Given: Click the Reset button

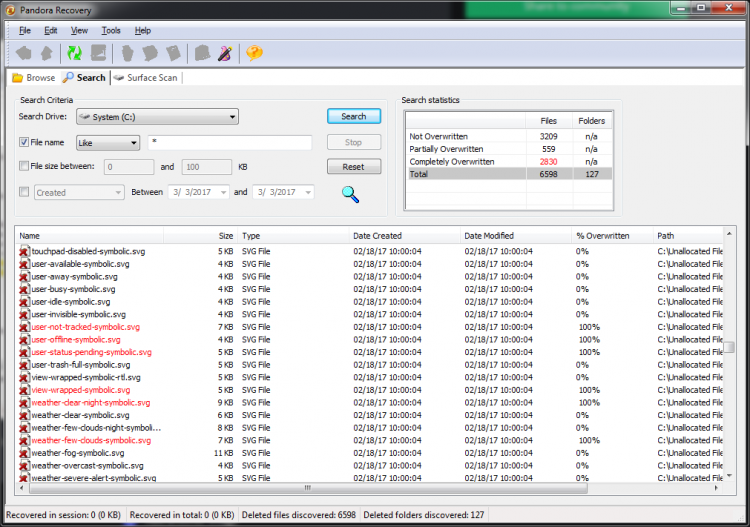Looking at the screenshot, I should [354, 166].
